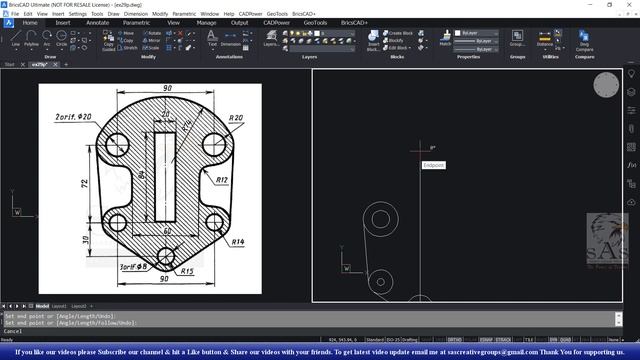Select the Distance measuring tool
Viewport: 640px width, 360px height.
click(544, 38)
